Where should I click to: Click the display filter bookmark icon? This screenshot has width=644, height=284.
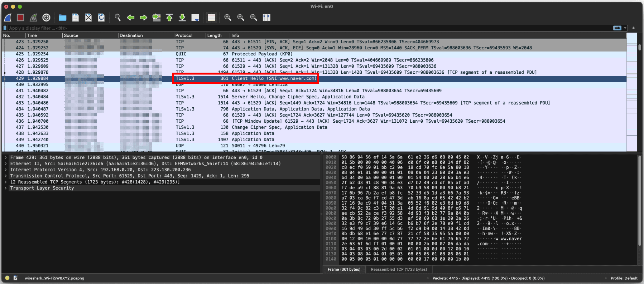pyautogui.click(x=5, y=28)
